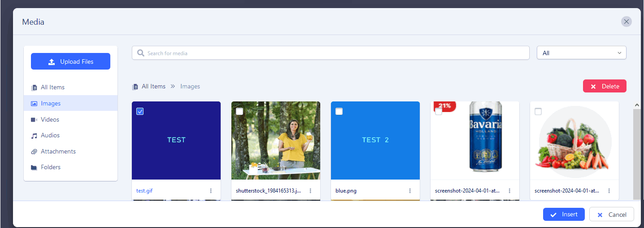The height and width of the screenshot is (228, 644).
Task: Open the shutterstock file three-dot menu
Action: pos(310,191)
